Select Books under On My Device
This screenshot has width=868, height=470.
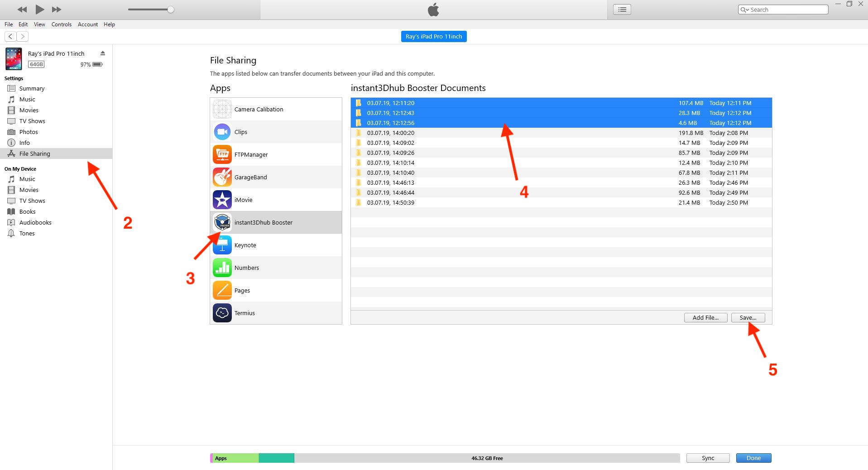coord(56,212)
